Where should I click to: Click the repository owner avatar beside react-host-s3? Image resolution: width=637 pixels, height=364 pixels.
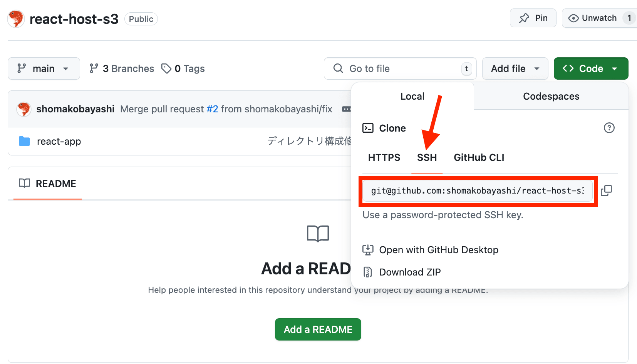coord(16,19)
